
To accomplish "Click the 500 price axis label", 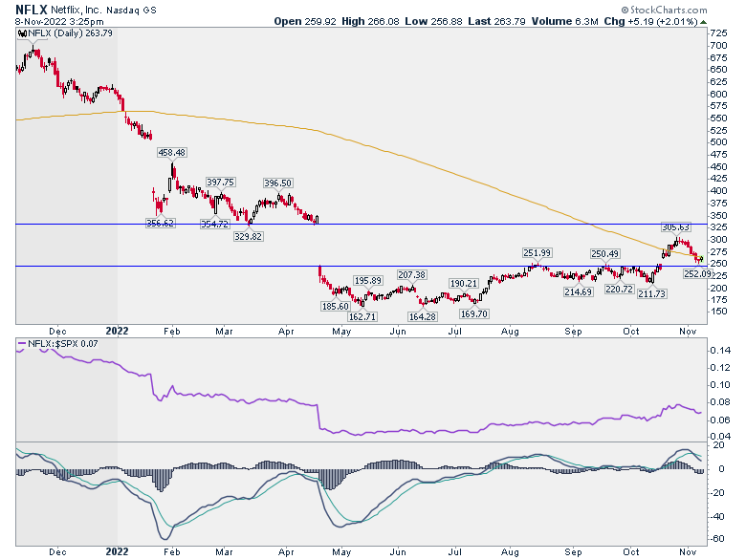I will (718, 142).
